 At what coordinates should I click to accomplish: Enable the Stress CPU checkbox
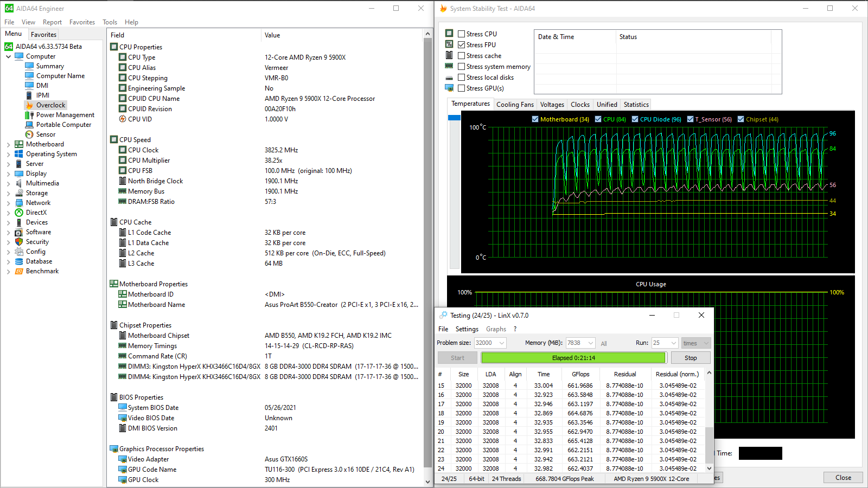coord(462,34)
